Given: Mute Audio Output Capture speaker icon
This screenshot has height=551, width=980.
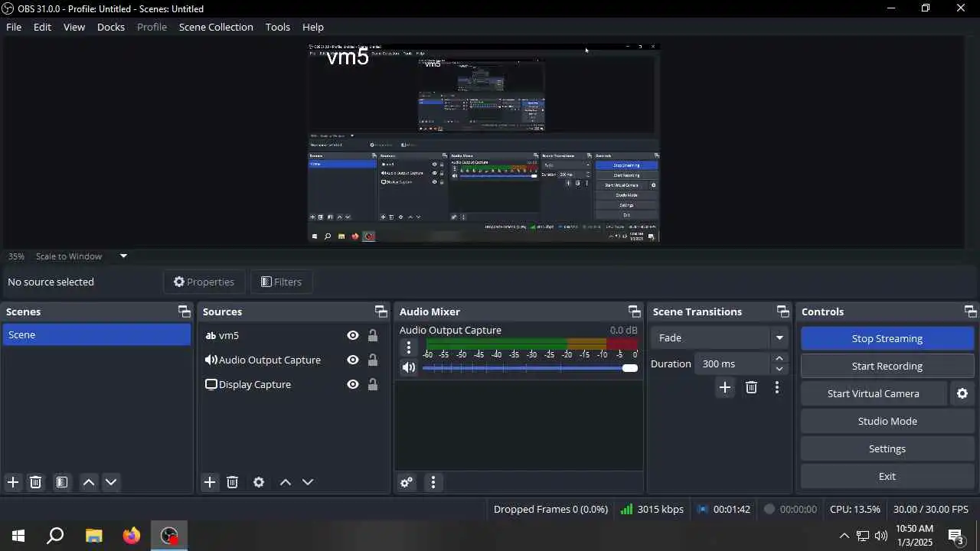Looking at the screenshot, I should [409, 368].
